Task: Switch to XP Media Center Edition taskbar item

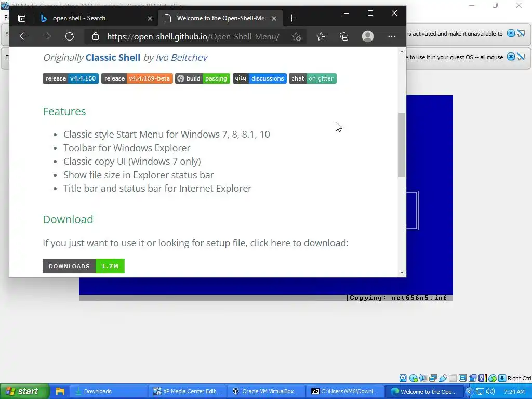Action: [187, 391]
